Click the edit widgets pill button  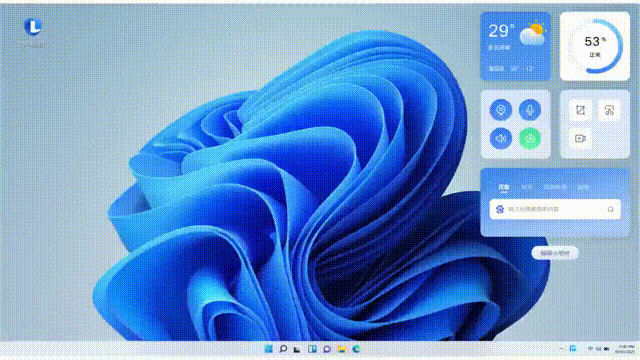(x=555, y=253)
